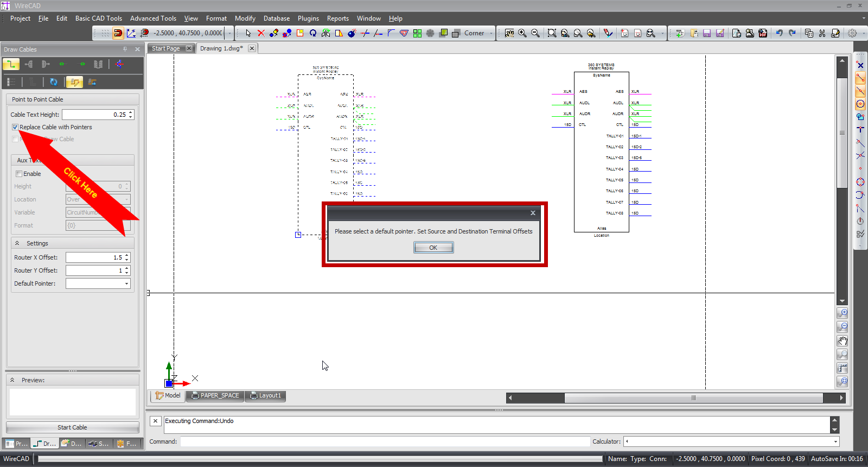Open the Default Pointer dropdown
This screenshot has height=467, width=868.
coord(127,283)
